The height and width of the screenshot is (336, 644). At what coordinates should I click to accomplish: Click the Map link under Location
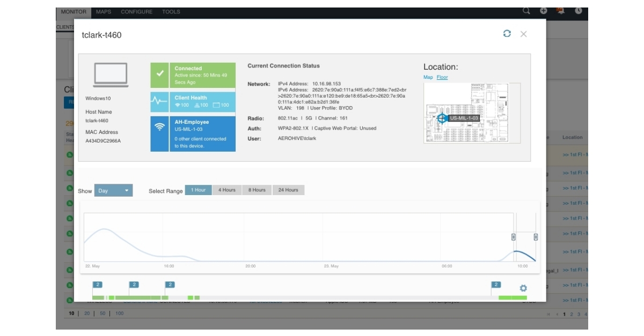[x=428, y=77]
